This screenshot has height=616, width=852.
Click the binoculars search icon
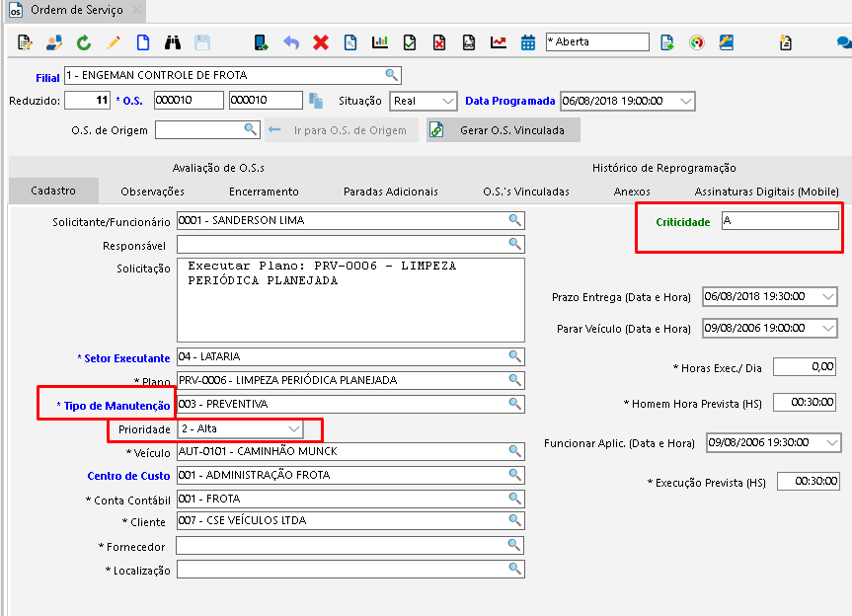tap(172, 42)
